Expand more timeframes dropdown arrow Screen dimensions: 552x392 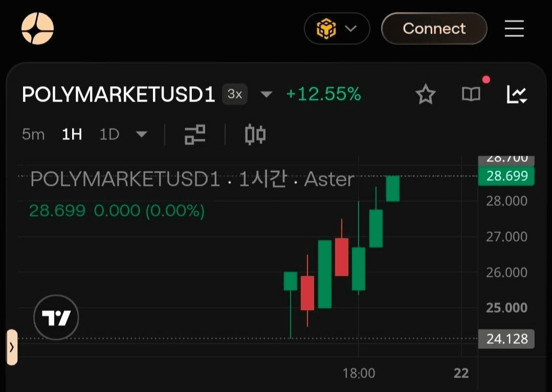(x=142, y=134)
